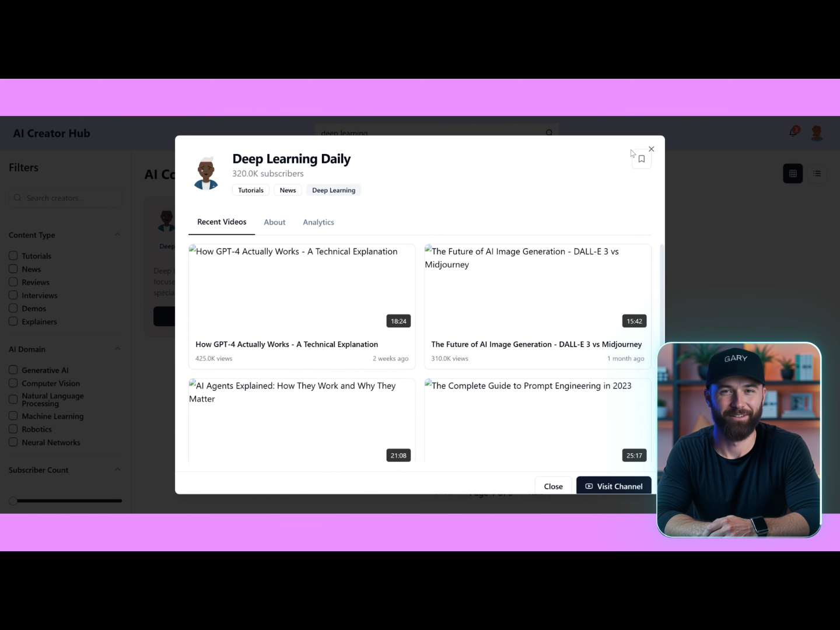
Task: Click the AI Creator Hub logo
Action: [52, 133]
